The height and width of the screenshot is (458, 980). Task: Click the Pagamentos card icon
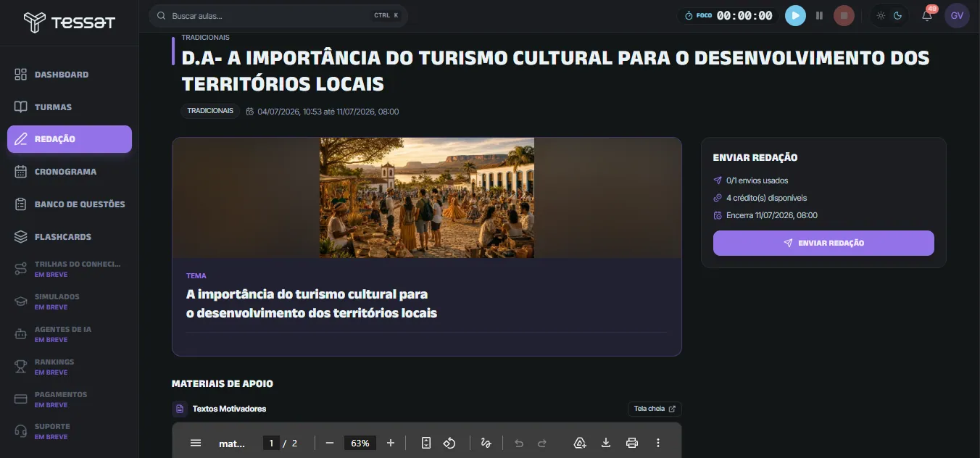[x=21, y=399]
